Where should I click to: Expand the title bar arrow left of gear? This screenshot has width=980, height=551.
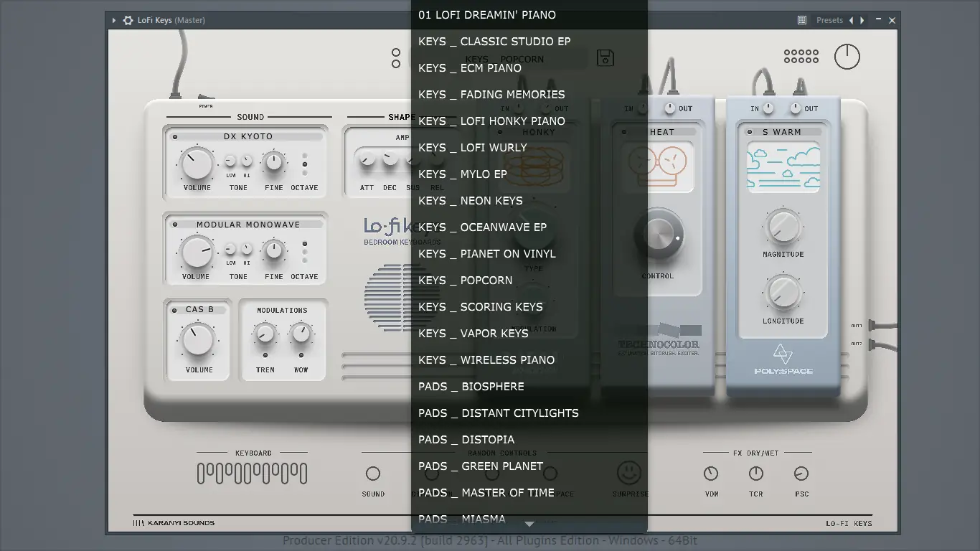[114, 20]
